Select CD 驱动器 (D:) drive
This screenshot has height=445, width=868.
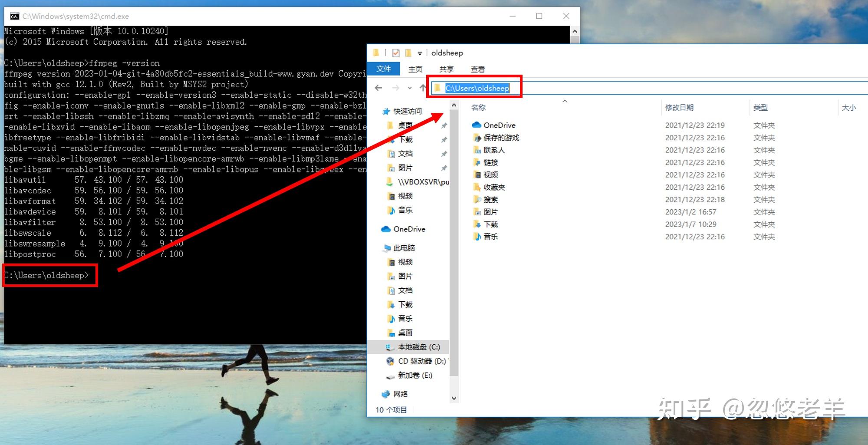[x=417, y=361]
